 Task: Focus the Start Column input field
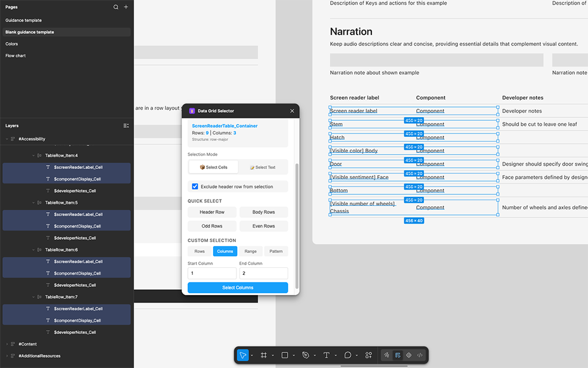coord(212,273)
